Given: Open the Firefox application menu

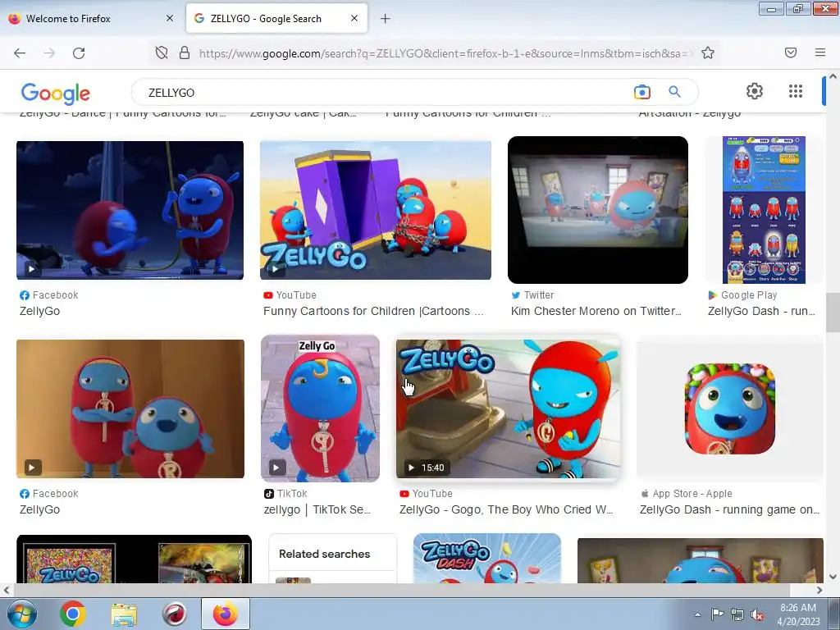Looking at the screenshot, I should (820, 52).
